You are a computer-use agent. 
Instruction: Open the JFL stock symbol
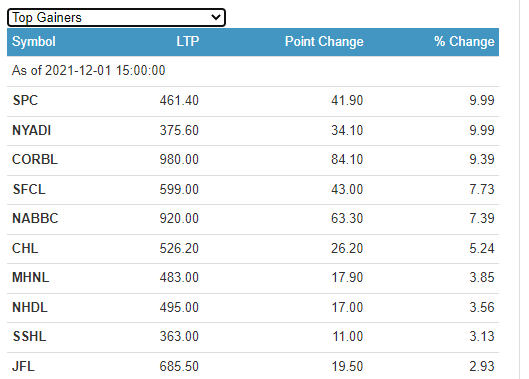(x=23, y=367)
